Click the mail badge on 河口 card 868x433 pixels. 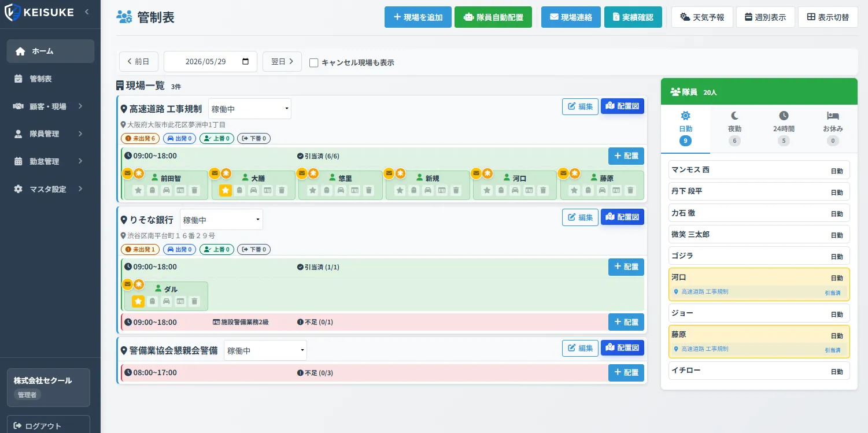(x=476, y=173)
